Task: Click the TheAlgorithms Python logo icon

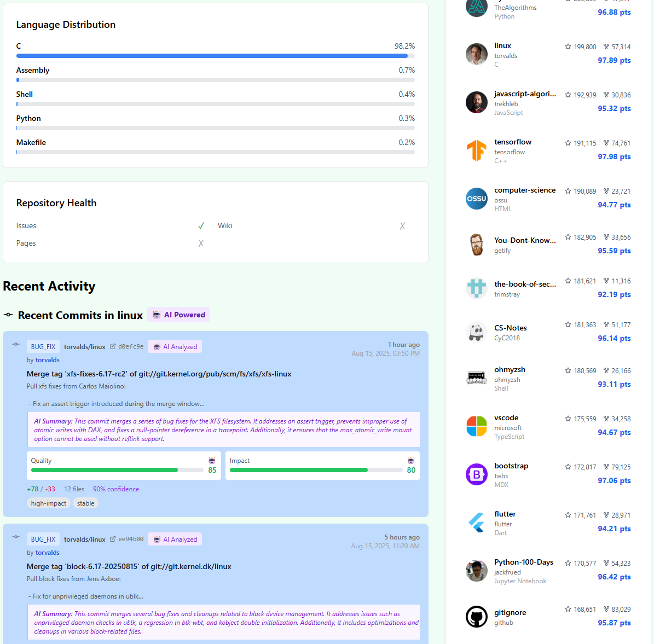Action: tap(476, 7)
